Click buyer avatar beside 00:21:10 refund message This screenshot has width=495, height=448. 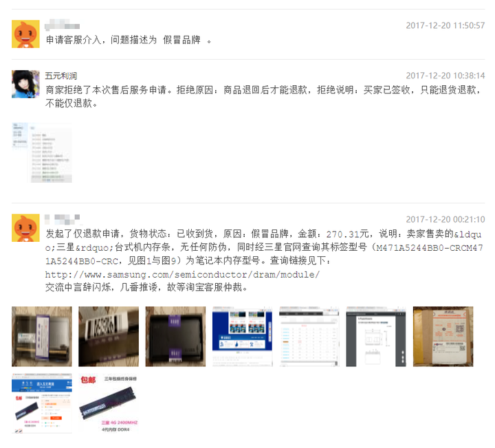[25, 228]
